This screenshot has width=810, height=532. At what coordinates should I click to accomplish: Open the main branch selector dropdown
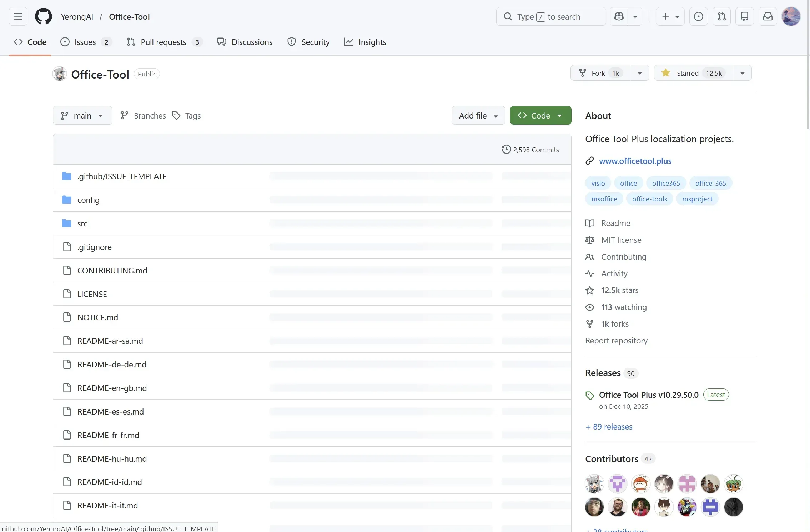(x=82, y=115)
